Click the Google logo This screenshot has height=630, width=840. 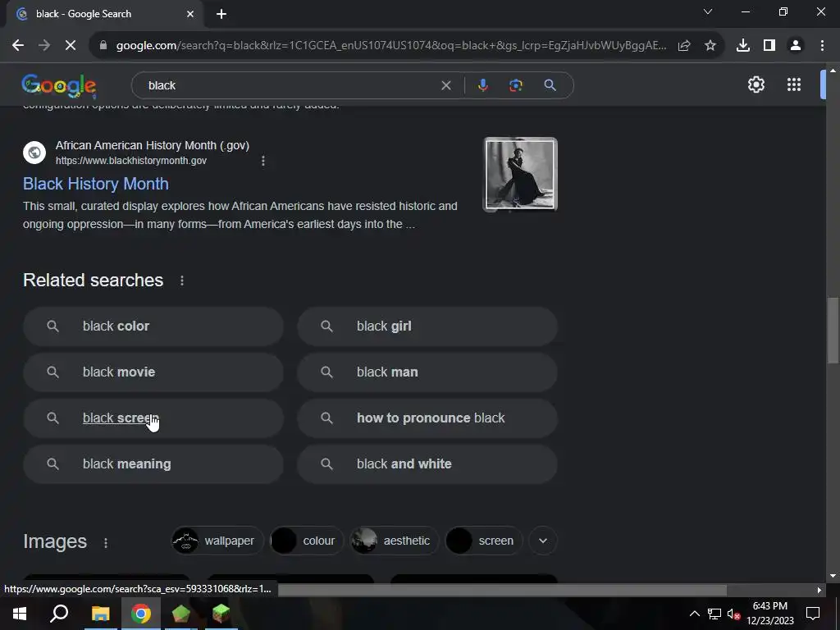59,85
